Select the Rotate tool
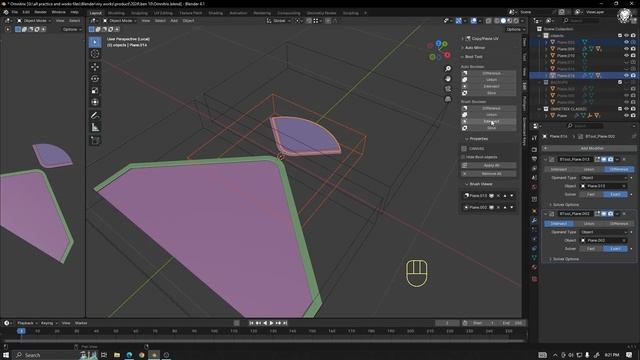Image resolution: width=640 pixels, height=360 pixels. [x=95, y=78]
